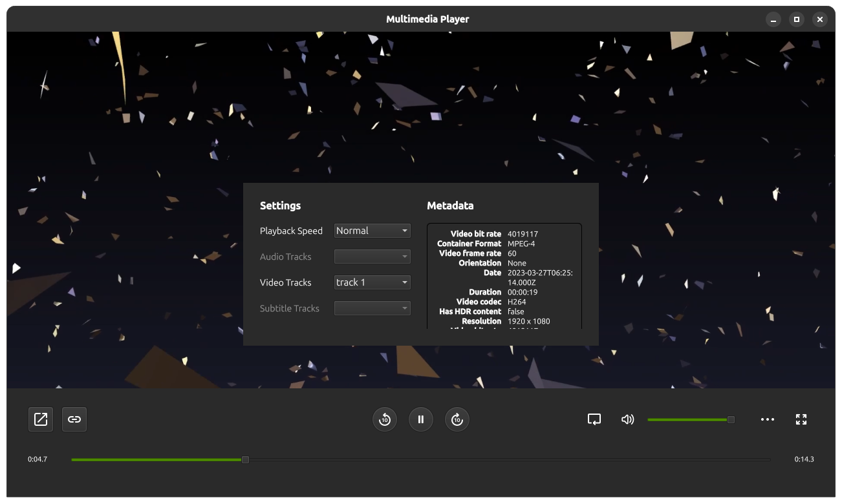This screenshot has width=842, height=504.
Task: Click the seek bar playhead handle
Action: [x=245, y=459]
